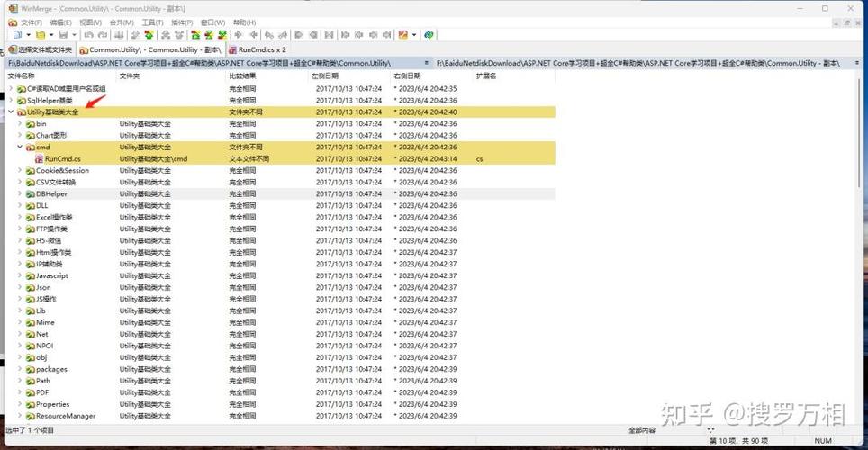This screenshot has width=868, height=450.
Task: Expand the ResourceManager folder
Action: coord(20,416)
